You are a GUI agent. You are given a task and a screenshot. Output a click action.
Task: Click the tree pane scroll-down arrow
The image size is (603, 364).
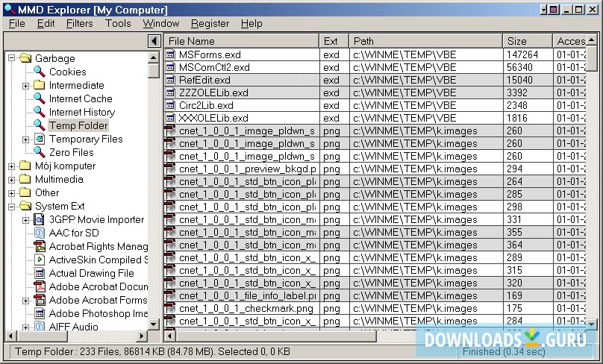click(154, 324)
